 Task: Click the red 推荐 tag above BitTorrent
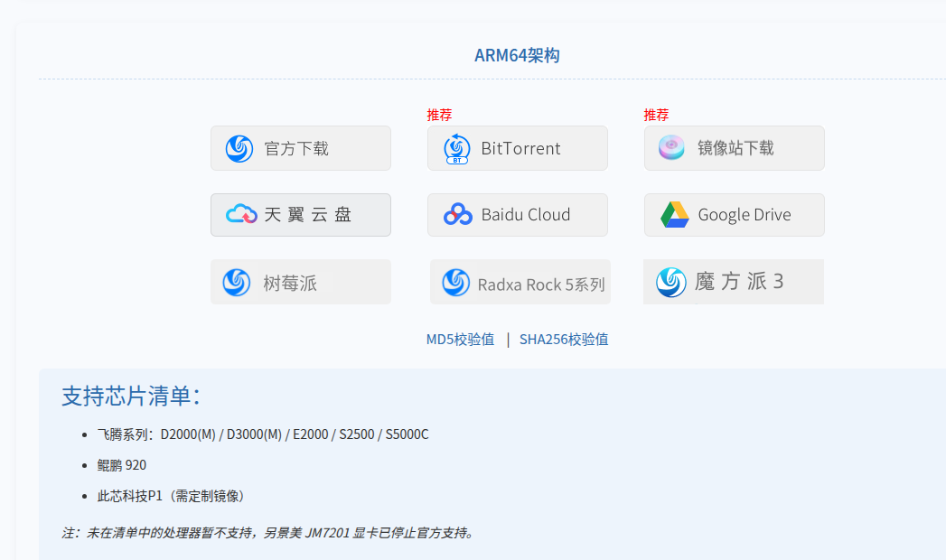pos(439,115)
